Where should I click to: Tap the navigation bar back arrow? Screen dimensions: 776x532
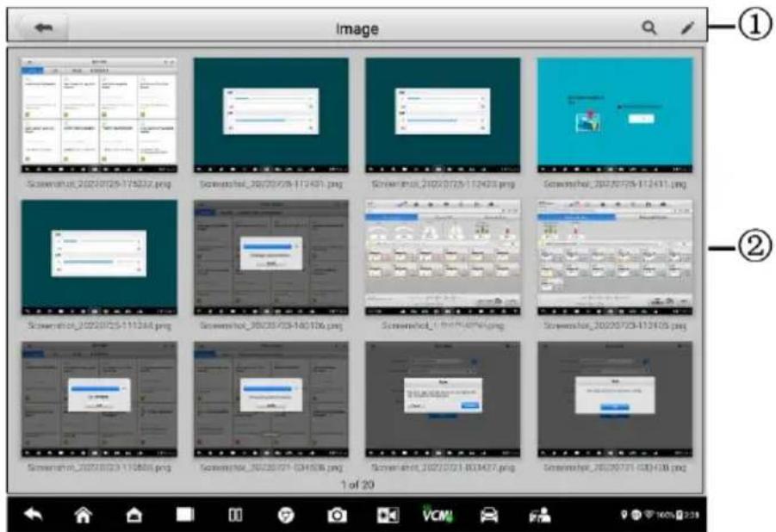pyautogui.click(x=34, y=515)
